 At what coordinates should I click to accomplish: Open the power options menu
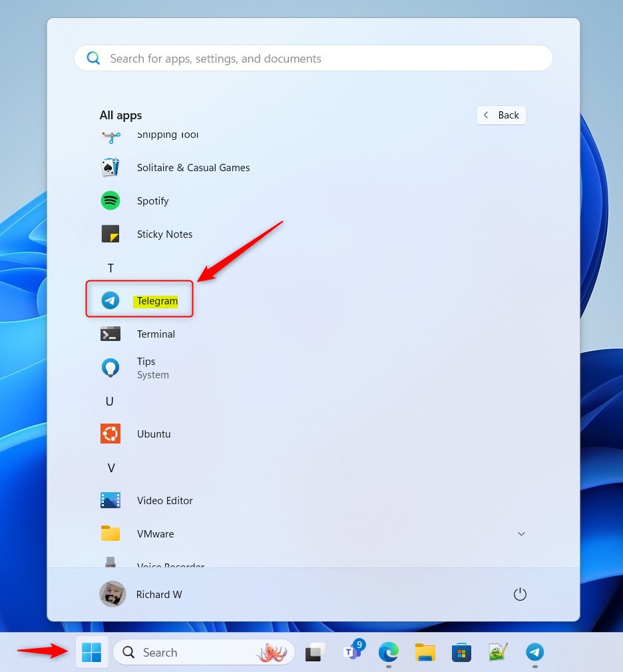520,594
